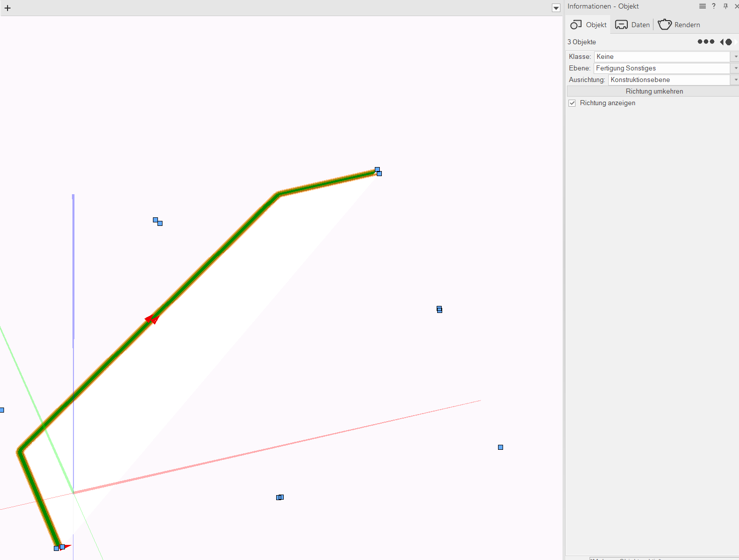Screen dimensions: 739x560
Task: Go to previous object with left arrow
Action: tap(721, 42)
